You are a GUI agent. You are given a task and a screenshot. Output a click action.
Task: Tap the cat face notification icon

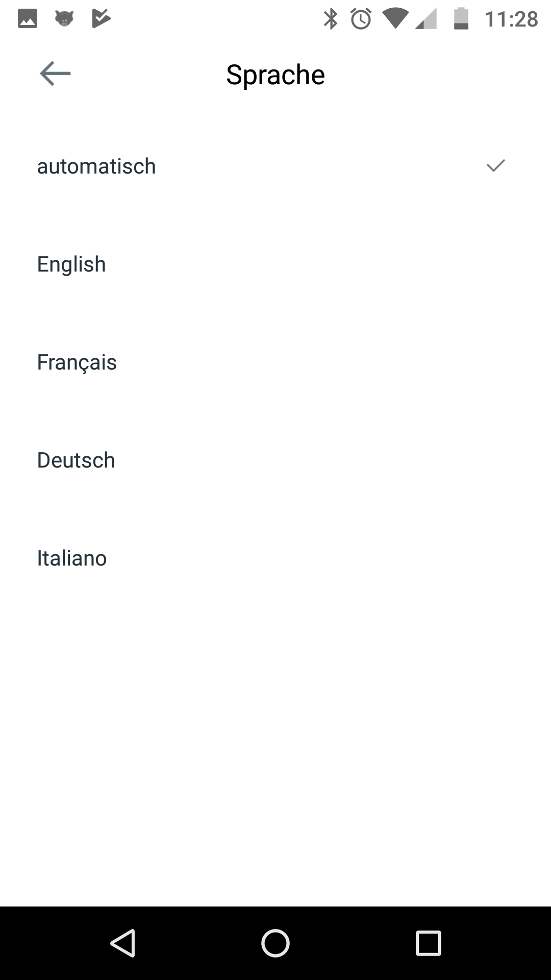coord(64,19)
